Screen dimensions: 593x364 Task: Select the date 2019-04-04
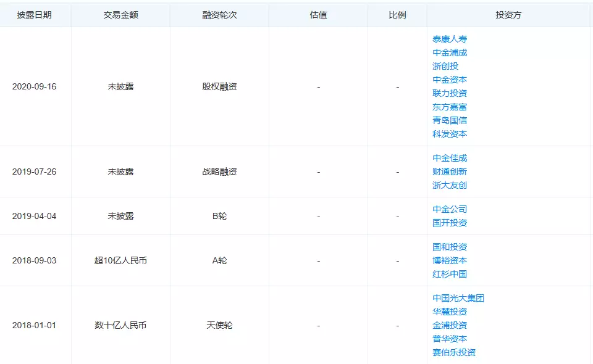(34, 216)
